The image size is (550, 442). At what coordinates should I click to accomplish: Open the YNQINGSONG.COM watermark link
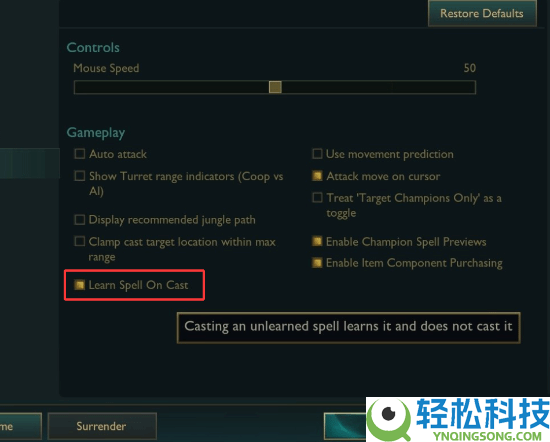click(x=488, y=436)
